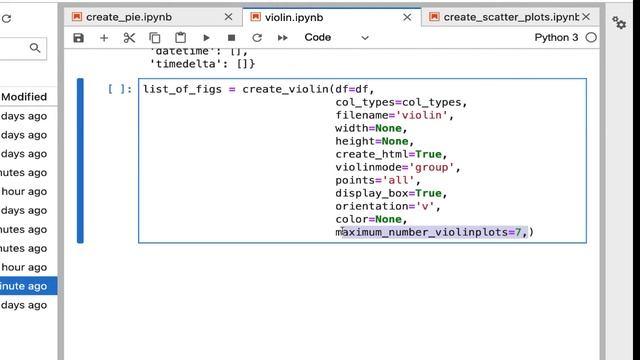Screen dimensions: 640x360
Task: Click on the display_box=True line
Action: 391,193
